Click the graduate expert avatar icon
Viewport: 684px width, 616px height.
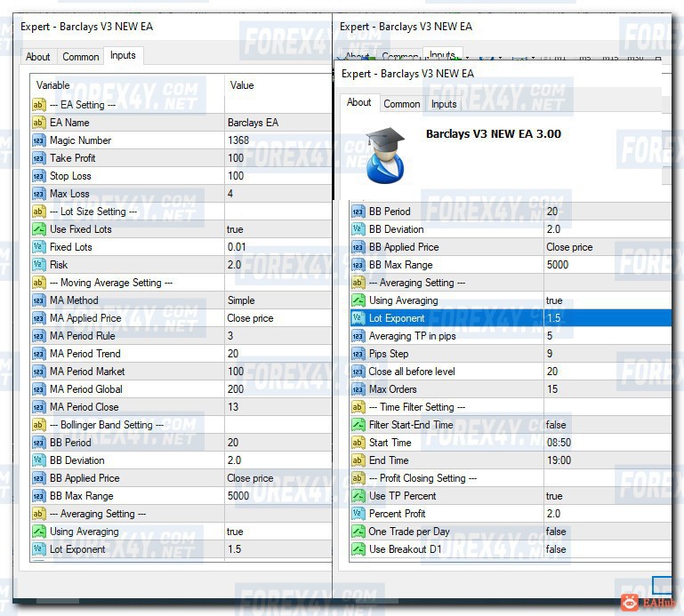pos(386,156)
